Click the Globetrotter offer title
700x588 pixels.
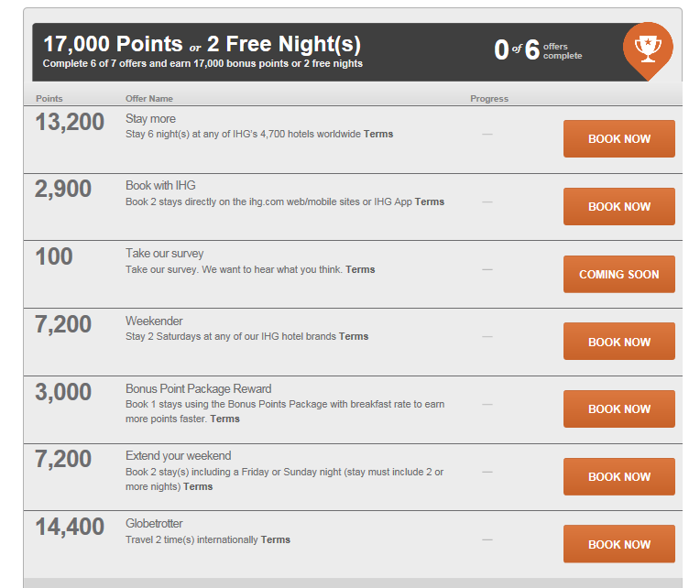(154, 523)
